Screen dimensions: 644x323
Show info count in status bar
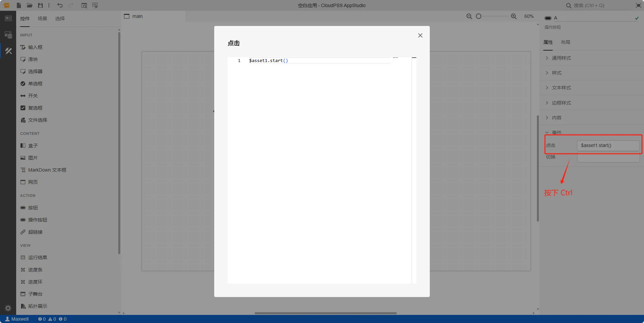tap(63, 319)
